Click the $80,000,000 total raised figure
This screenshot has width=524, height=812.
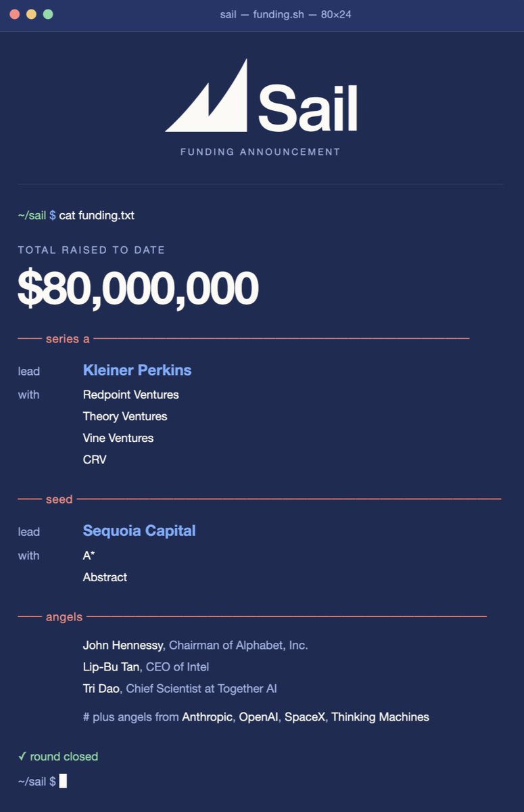(x=138, y=288)
